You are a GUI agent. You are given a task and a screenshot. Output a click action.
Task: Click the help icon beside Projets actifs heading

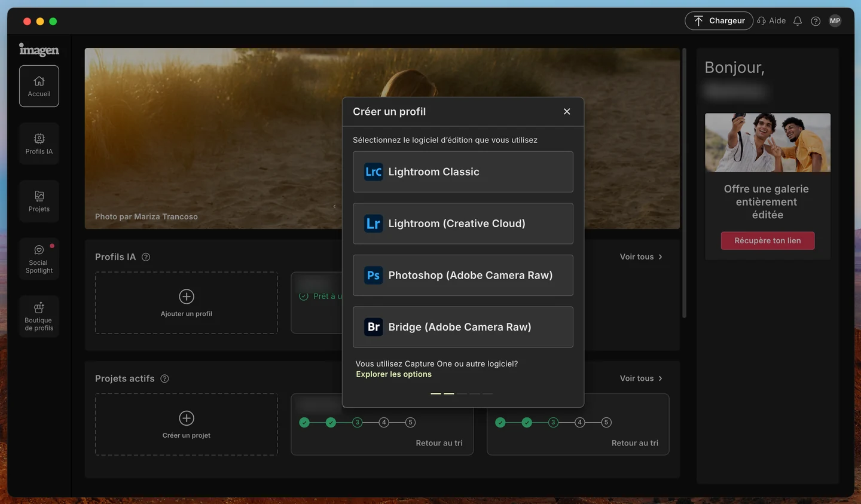[164, 378]
